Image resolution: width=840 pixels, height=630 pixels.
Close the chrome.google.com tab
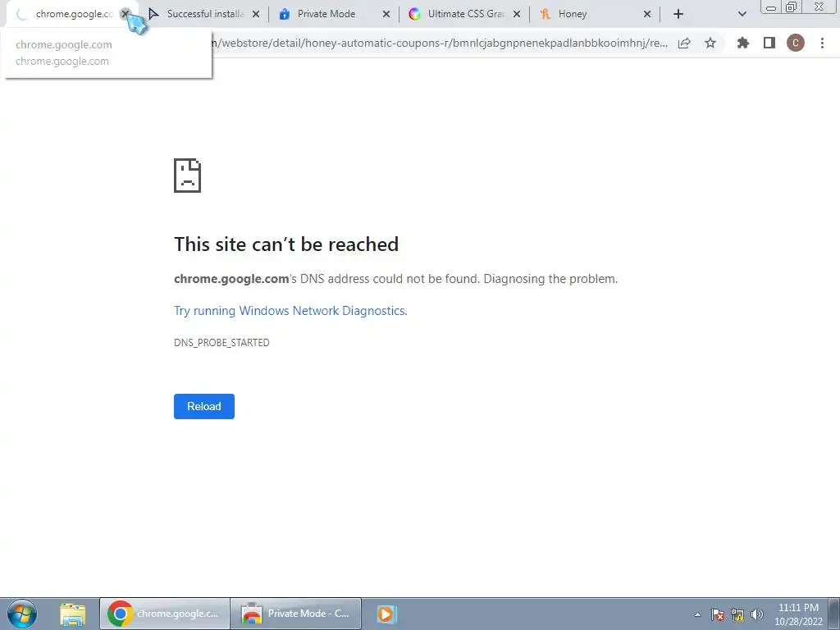tap(125, 14)
